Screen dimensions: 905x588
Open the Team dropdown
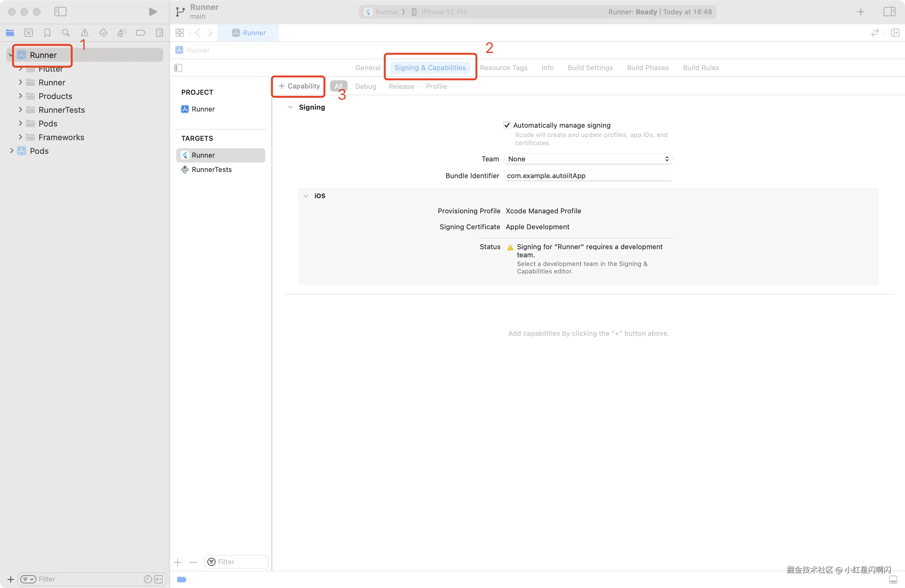(x=588, y=159)
